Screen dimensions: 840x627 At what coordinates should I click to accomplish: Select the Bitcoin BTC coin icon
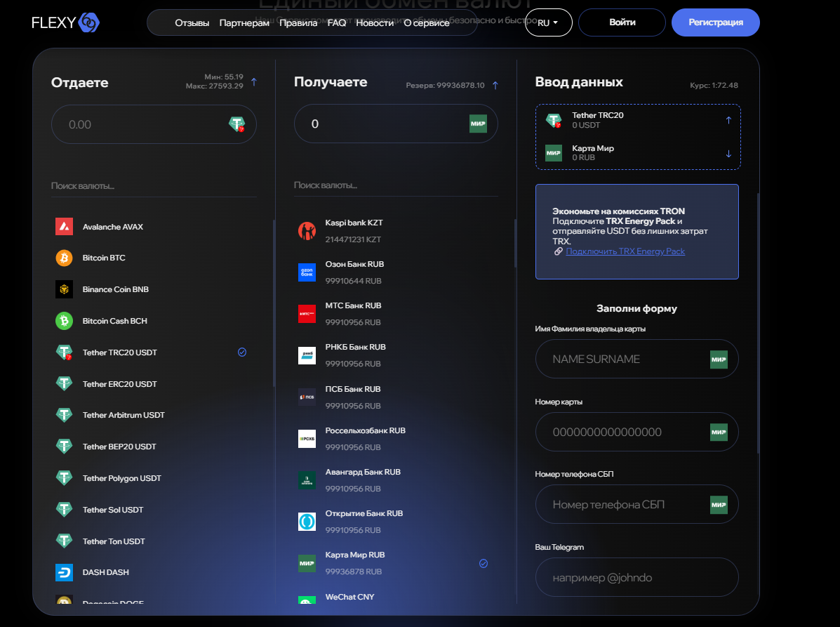65,258
